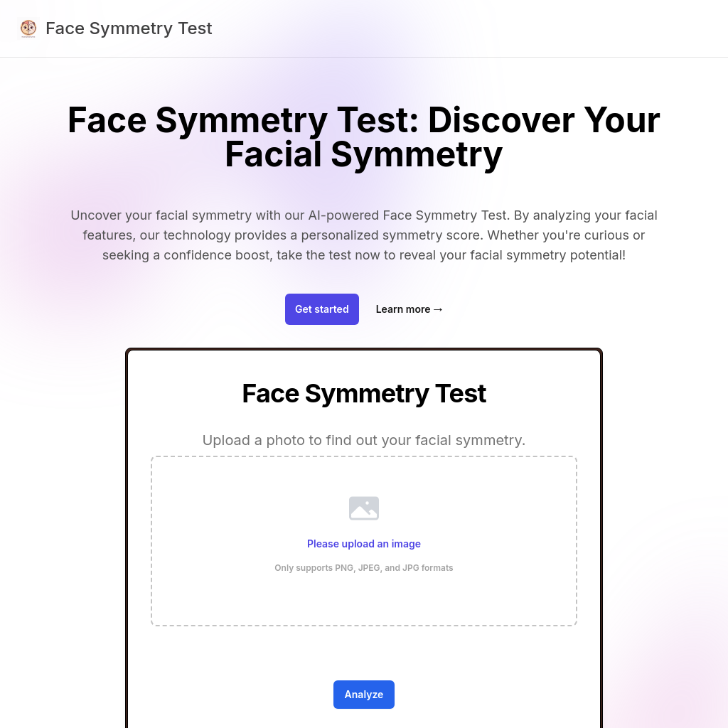Open the Learn more link
This screenshot has height=728, width=728.
[x=409, y=309]
